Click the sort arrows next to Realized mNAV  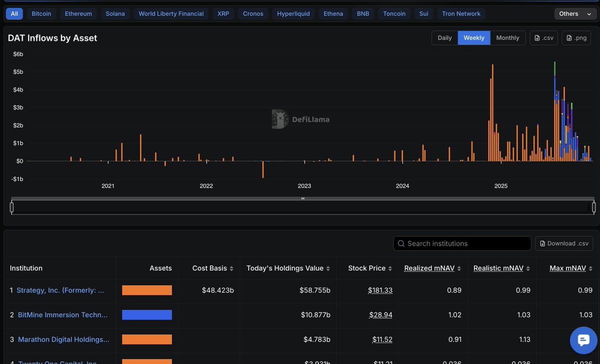459,268
